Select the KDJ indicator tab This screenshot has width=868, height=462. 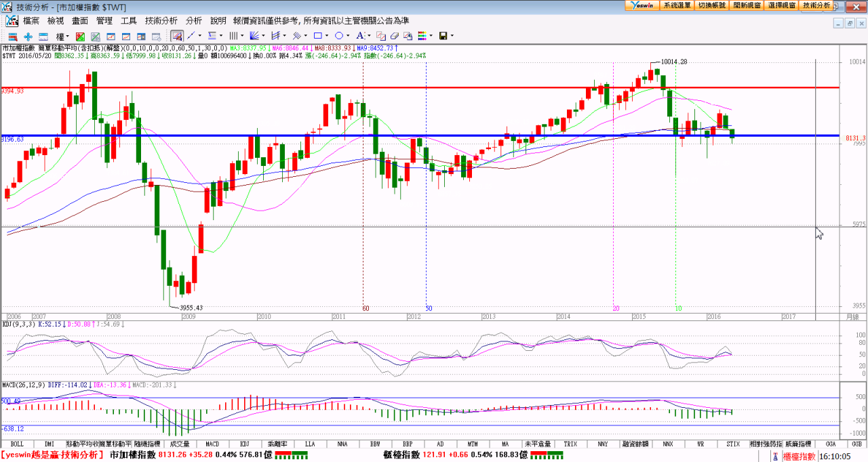[245, 444]
